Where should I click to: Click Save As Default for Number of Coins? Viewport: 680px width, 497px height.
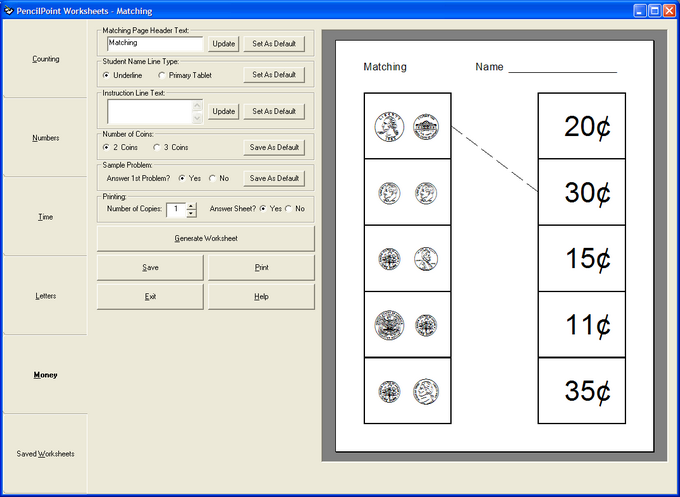273,147
